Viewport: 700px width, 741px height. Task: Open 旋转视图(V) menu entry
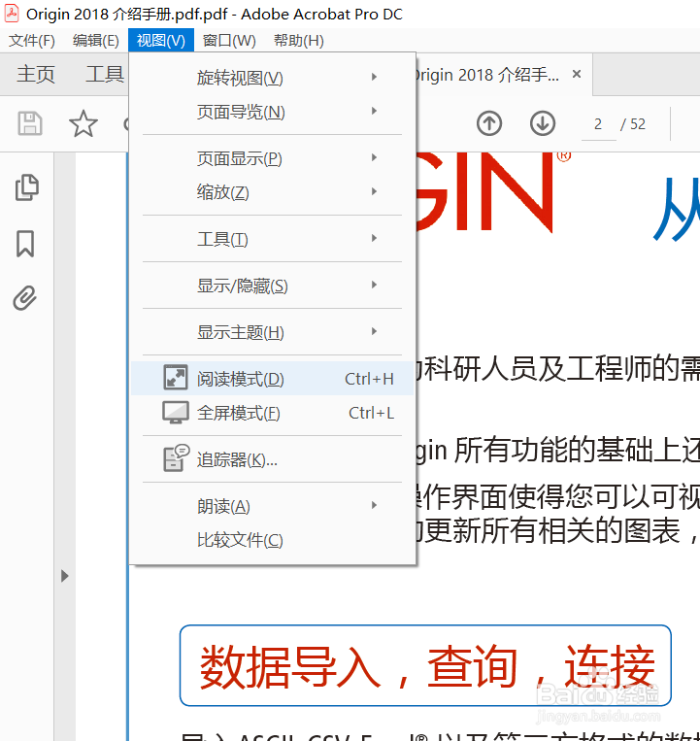272,78
